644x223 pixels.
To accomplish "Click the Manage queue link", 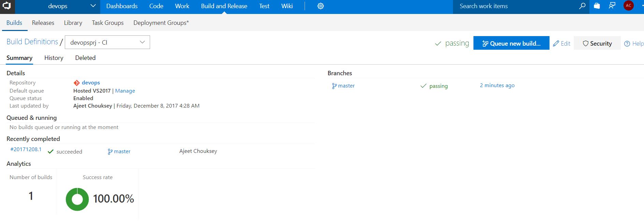I will click(125, 91).
